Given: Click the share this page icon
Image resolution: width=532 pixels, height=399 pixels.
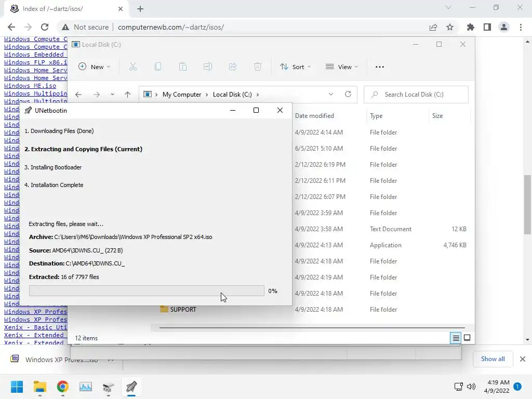Looking at the screenshot, I should point(433,27).
